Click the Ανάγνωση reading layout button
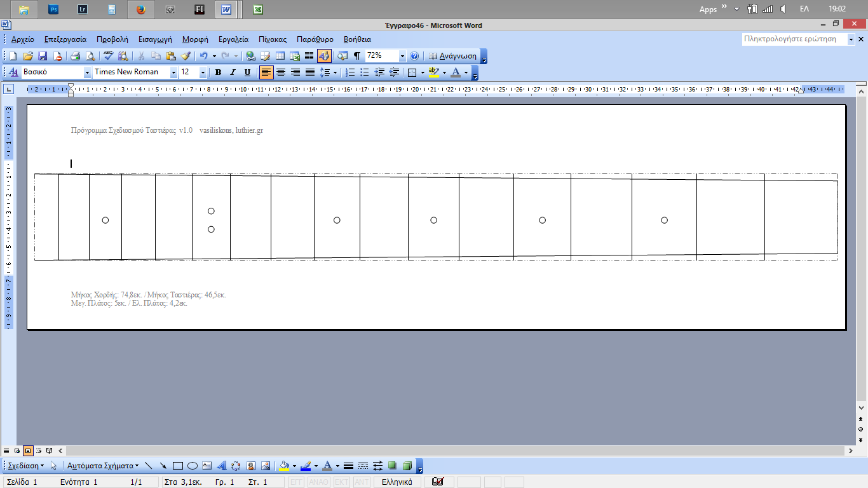 453,56
